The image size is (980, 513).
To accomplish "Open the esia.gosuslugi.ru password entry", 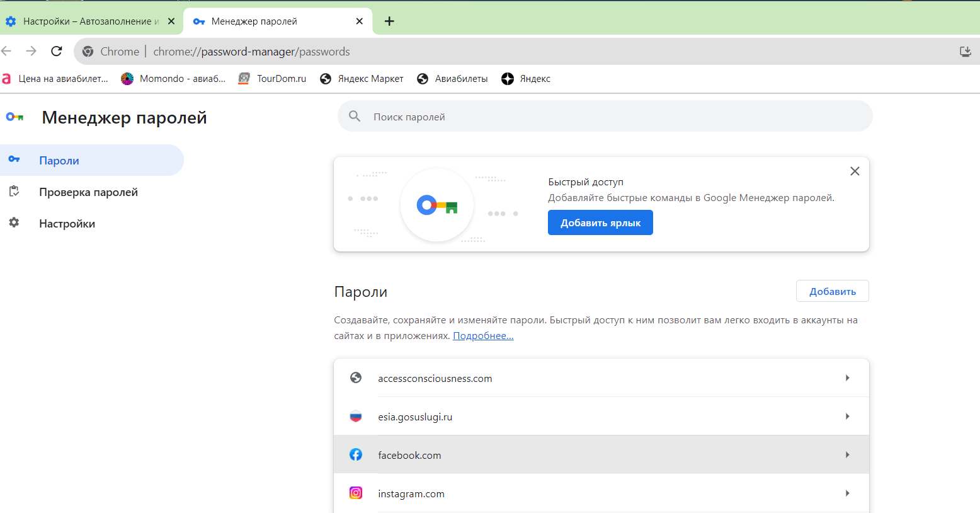I will pos(601,417).
